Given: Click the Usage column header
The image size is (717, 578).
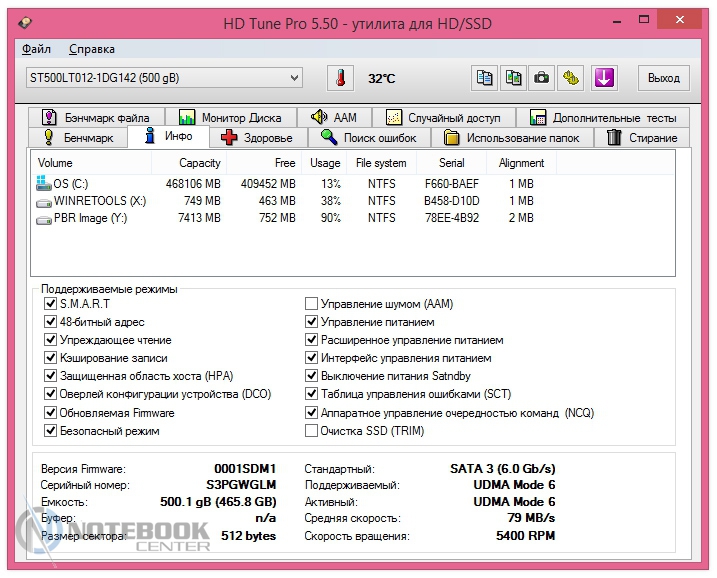Looking at the screenshot, I should coord(326,163).
